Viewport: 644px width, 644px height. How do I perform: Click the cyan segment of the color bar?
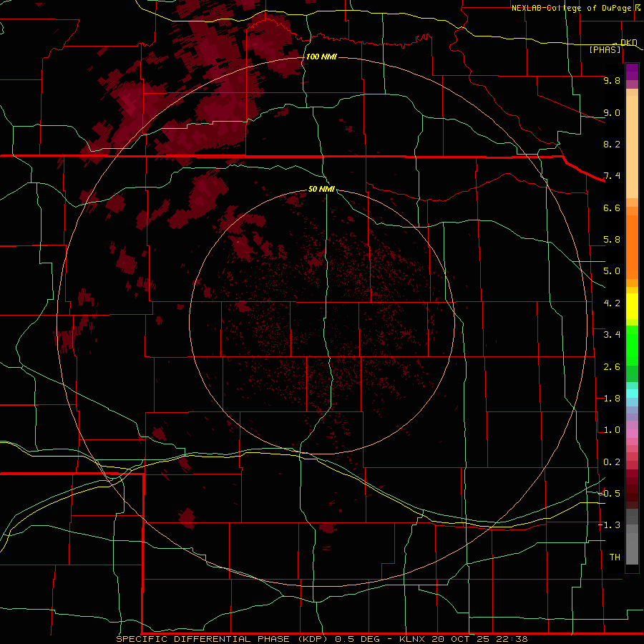(x=632, y=394)
